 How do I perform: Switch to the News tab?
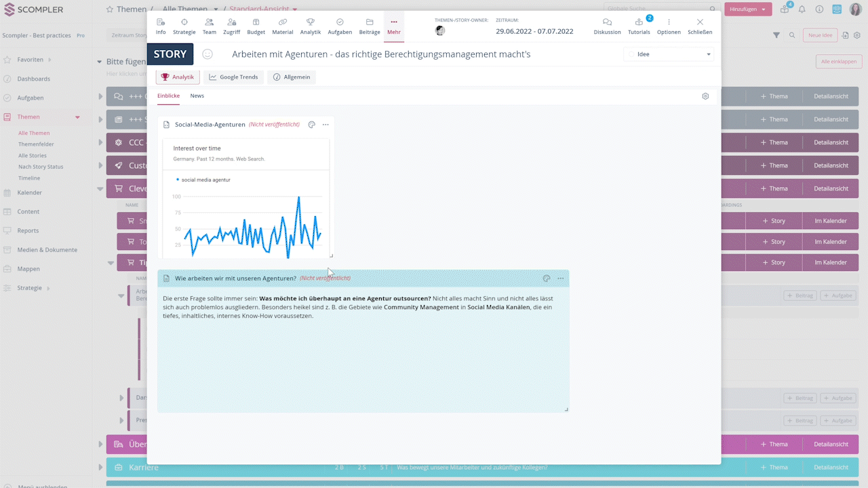point(197,96)
